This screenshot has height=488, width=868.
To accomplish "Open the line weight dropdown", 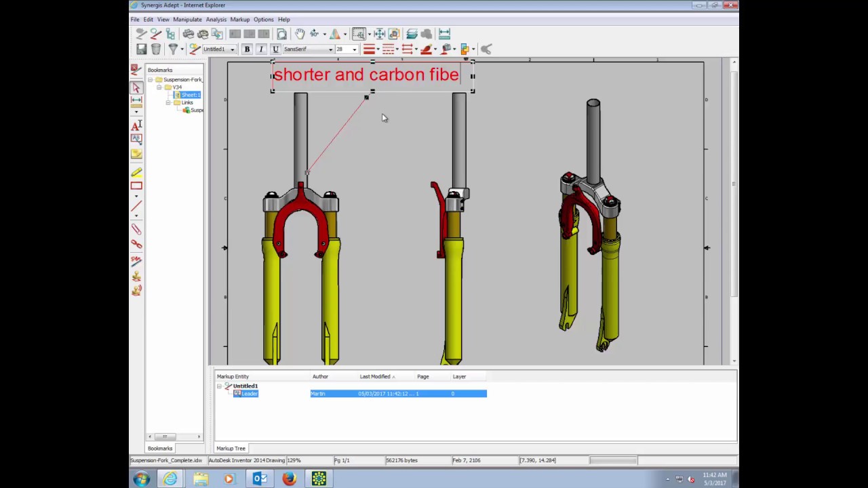I will 378,49.
